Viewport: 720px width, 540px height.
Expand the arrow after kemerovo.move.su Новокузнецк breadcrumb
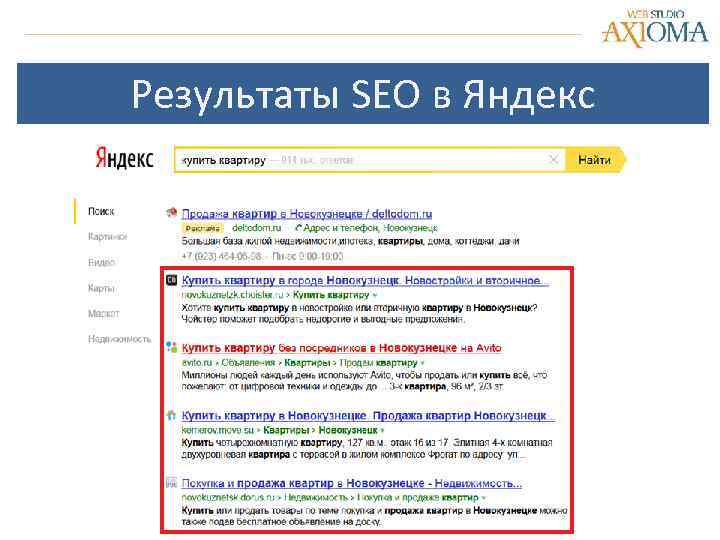(382, 430)
